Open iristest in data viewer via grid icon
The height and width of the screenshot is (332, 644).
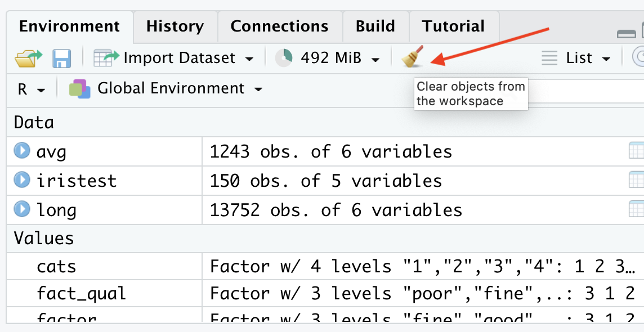point(636,181)
